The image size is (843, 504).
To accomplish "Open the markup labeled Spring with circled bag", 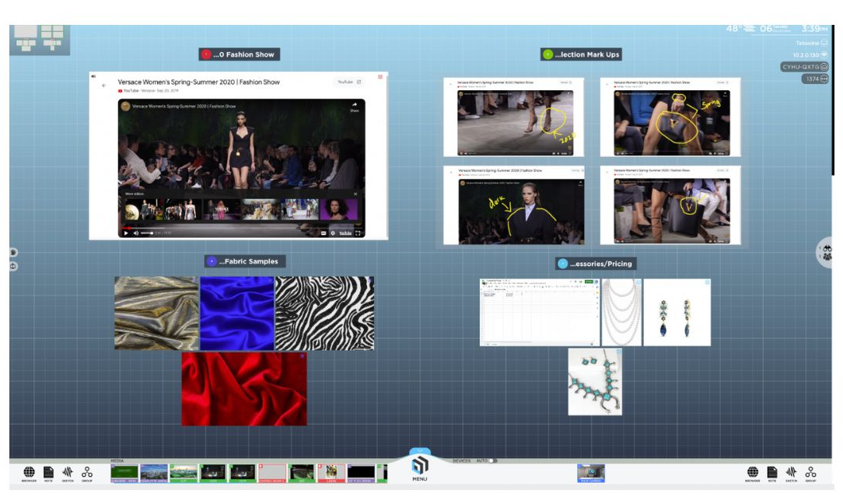I will tap(670, 117).
